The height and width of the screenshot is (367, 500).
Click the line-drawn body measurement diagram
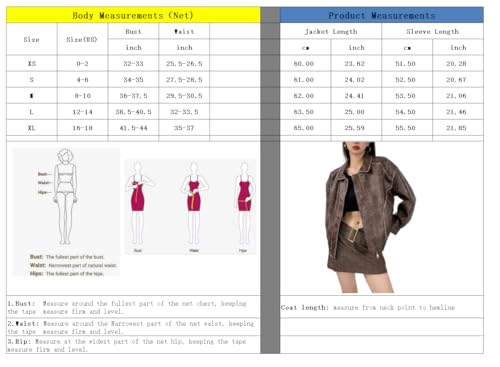66,212
